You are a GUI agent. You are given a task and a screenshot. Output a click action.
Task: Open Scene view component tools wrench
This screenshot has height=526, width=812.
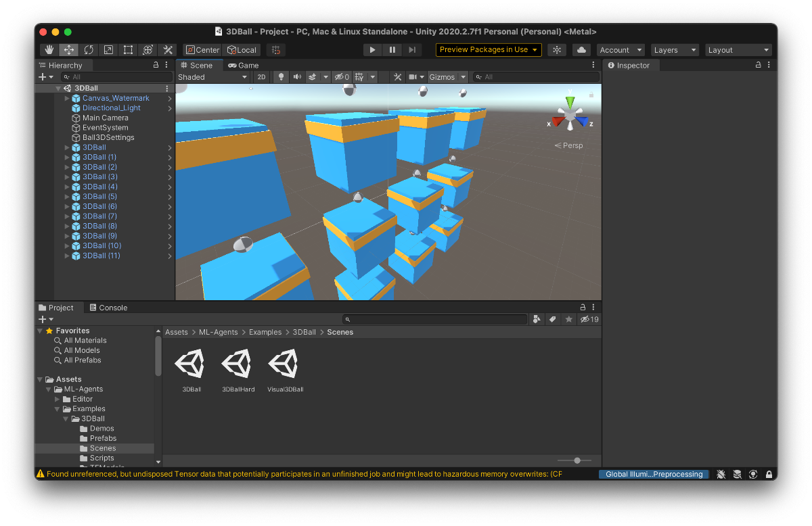[398, 77]
